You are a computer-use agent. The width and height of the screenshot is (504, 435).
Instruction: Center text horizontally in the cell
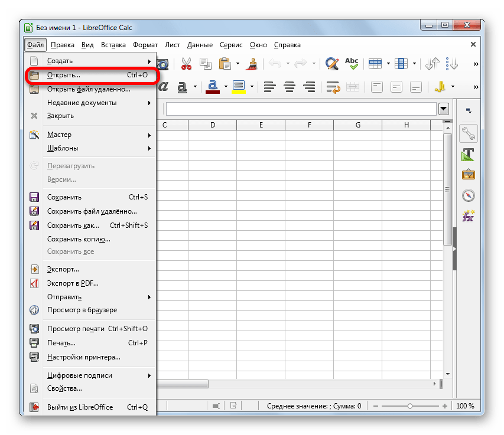pyautogui.click(x=290, y=87)
